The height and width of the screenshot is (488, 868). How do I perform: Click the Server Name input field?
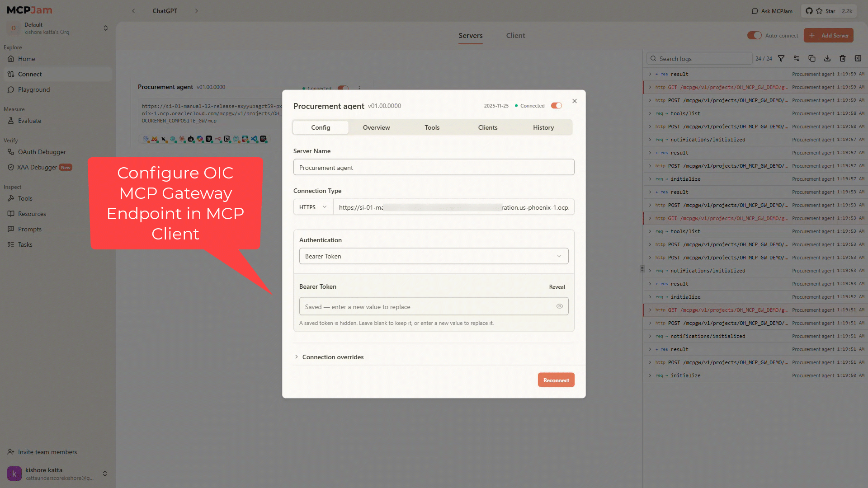[434, 167]
